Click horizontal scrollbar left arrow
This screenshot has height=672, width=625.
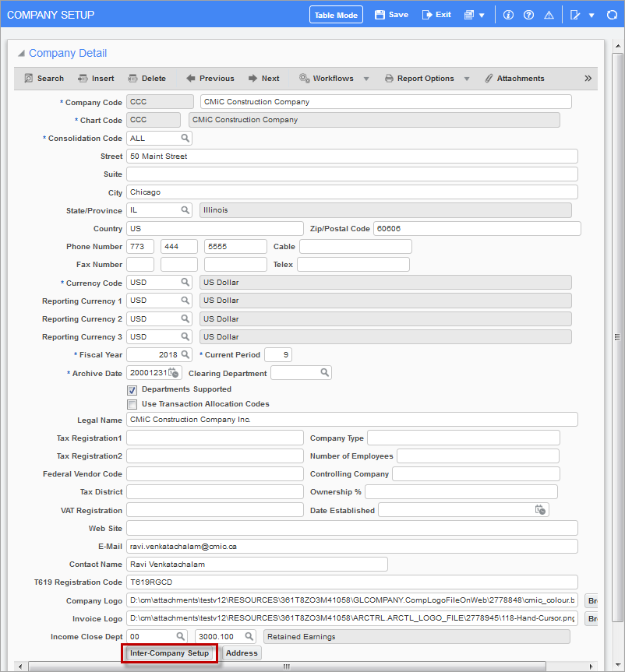[x=19, y=667]
